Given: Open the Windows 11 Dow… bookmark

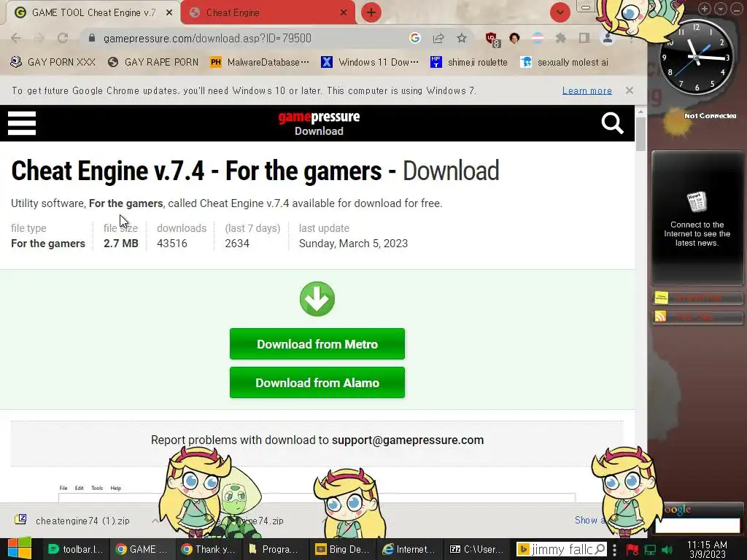Looking at the screenshot, I should 370,62.
